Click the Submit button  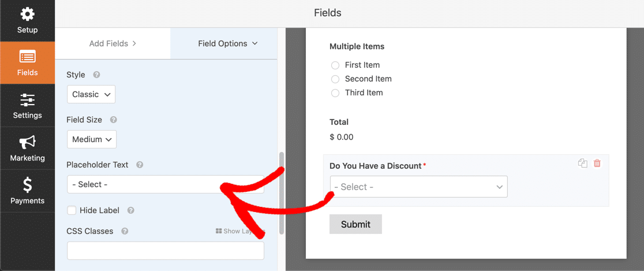coord(355,224)
